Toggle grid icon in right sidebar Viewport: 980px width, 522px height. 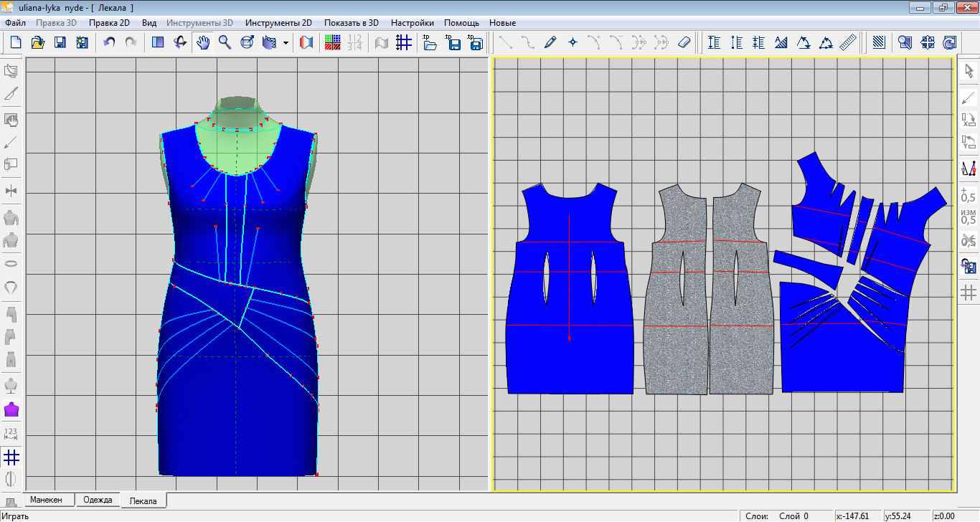(969, 293)
